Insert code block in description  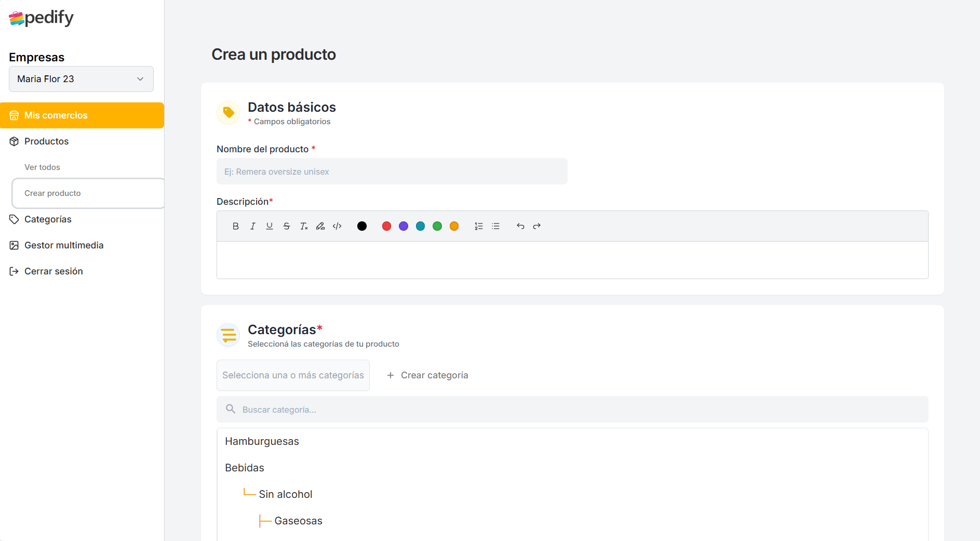[x=337, y=226]
